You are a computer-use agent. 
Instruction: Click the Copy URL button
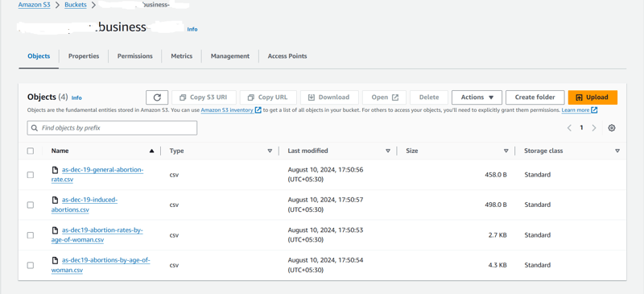click(268, 97)
